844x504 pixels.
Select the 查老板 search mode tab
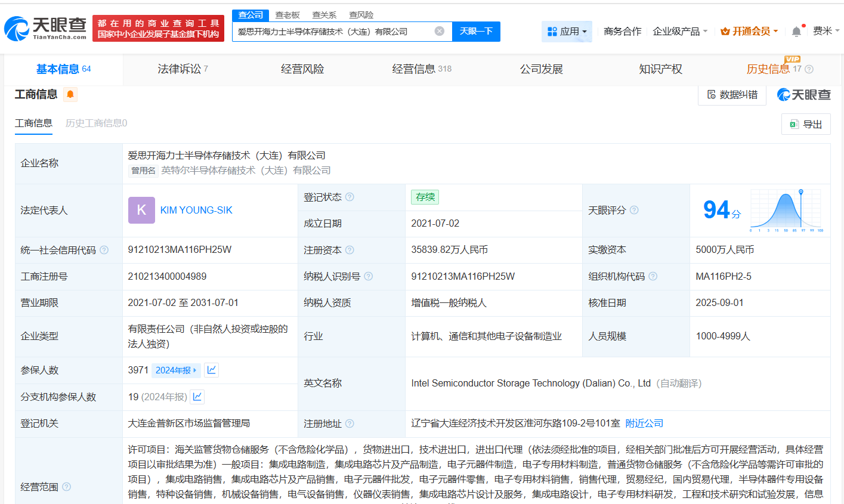[287, 15]
